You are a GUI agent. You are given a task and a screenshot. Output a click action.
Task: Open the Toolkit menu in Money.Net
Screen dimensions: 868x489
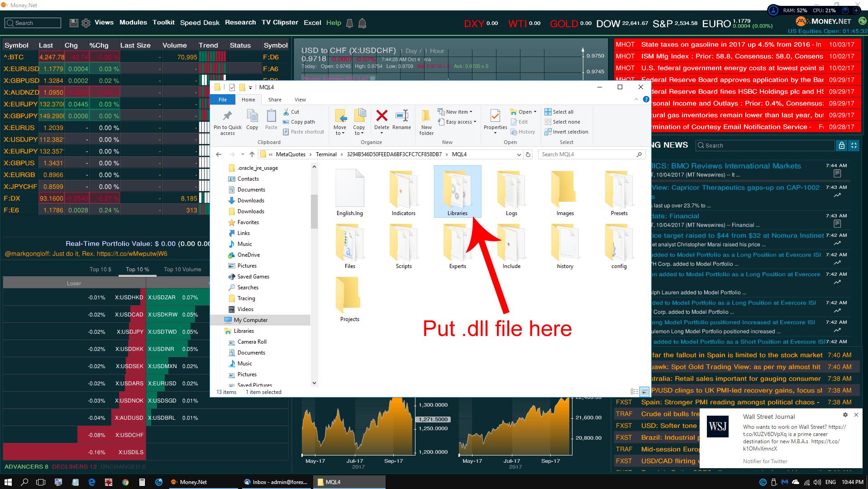163,22
